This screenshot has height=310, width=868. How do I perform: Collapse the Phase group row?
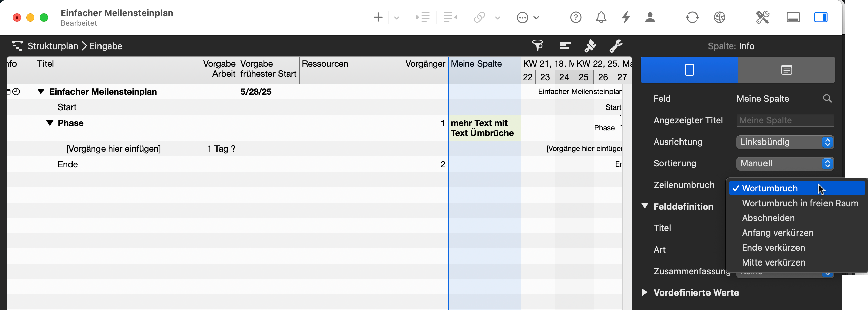pos(50,123)
